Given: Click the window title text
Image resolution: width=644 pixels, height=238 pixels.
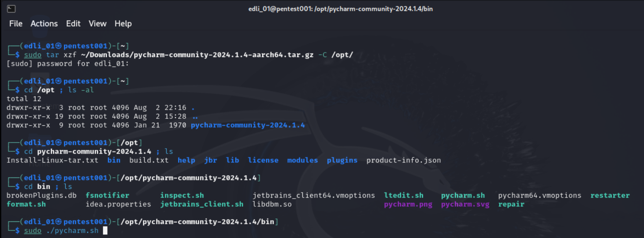Looking at the screenshot, I should click(341, 9).
